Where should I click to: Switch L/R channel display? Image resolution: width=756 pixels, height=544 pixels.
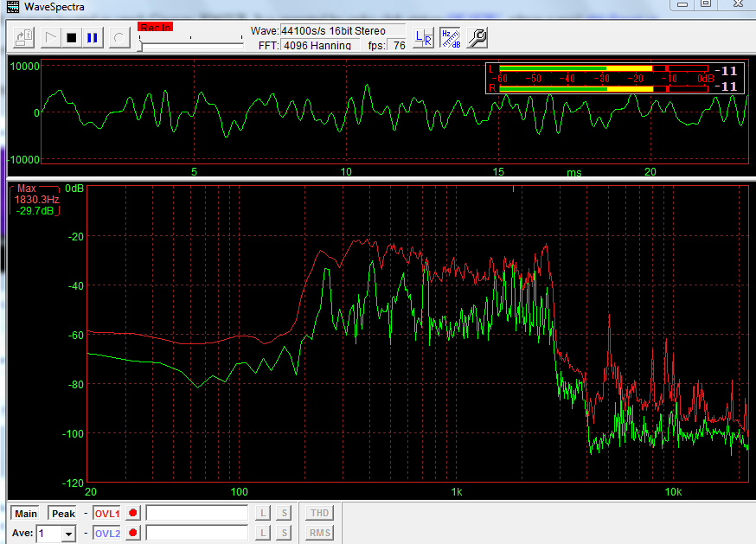click(424, 37)
